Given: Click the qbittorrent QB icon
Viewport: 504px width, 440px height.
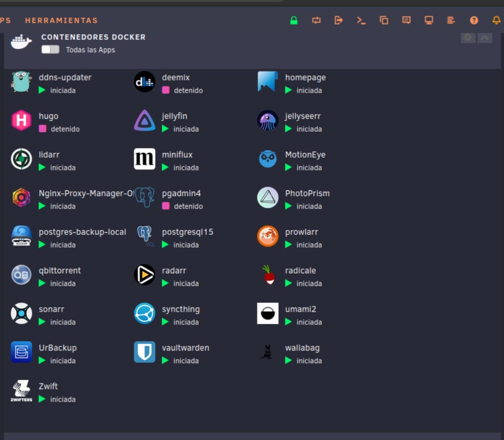Looking at the screenshot, I should pyautogui.click(x=21, y=275).
